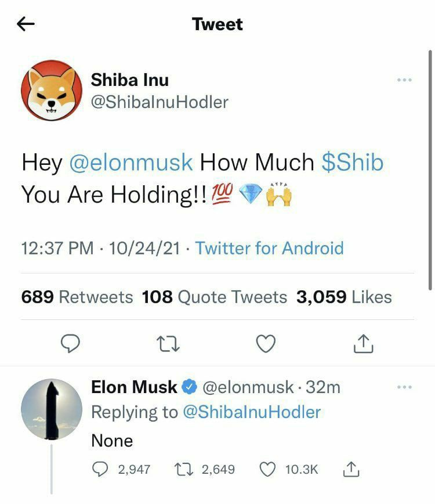The width and height of the screenshot is (435, 504).
Task: View the 108 Quote Tweets list
Action: [215, 297]
